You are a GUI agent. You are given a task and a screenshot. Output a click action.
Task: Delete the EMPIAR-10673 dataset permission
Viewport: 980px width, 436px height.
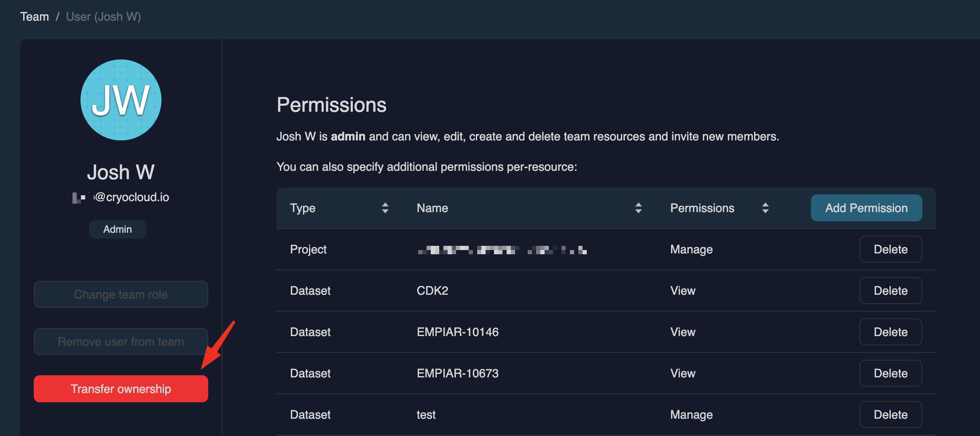click(x=890, y=373)
